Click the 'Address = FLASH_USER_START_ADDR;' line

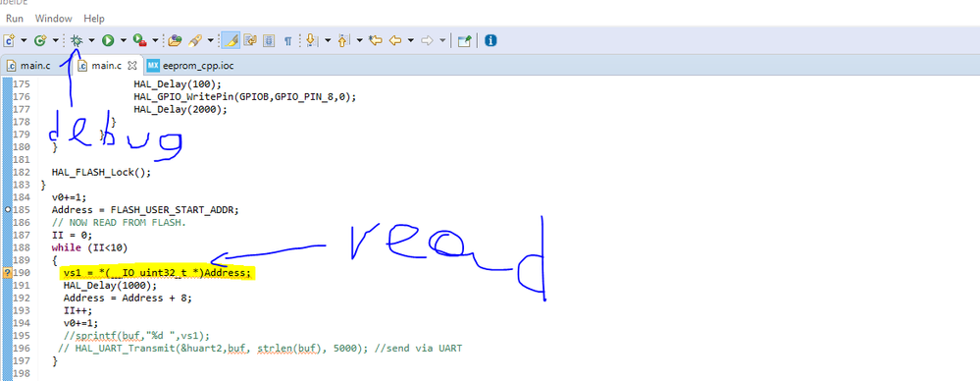145,209
